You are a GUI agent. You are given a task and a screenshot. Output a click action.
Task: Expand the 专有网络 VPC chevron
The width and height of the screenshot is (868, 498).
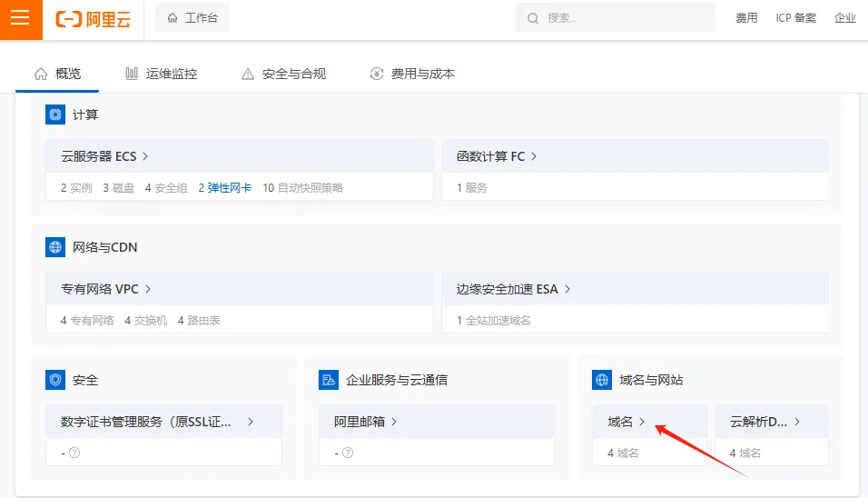[x=148, y=289]
